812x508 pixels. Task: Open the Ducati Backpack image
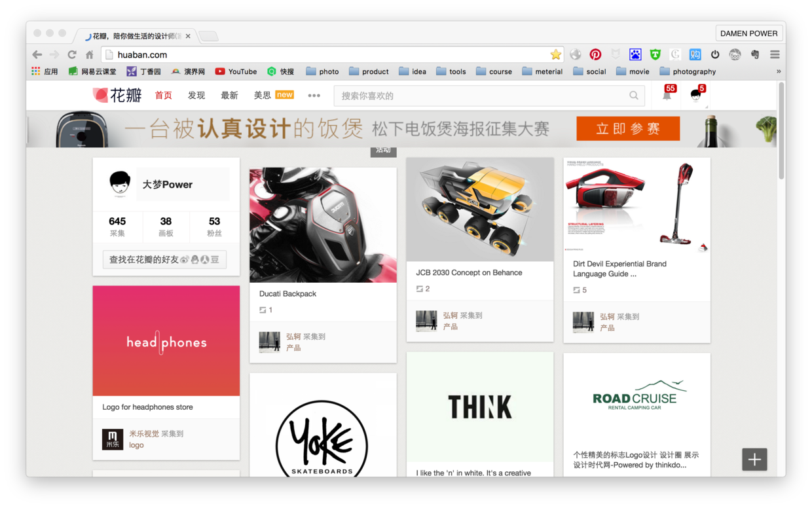pos(323,225)
